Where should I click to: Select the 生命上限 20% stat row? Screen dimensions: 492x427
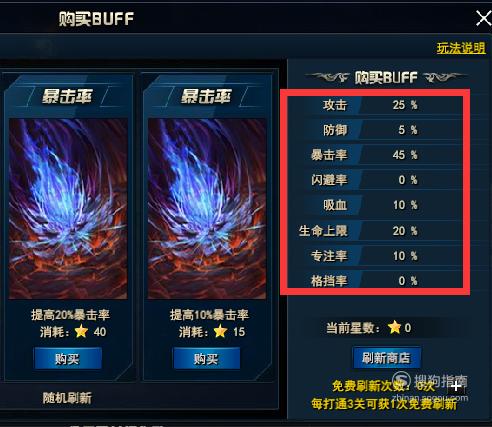pos(375,231)
